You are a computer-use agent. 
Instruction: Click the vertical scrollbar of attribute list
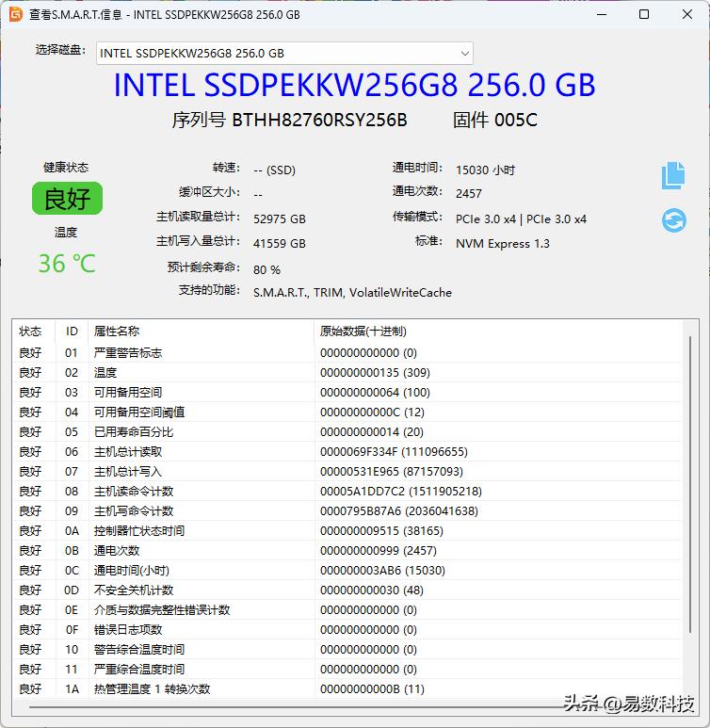(690, 484)
